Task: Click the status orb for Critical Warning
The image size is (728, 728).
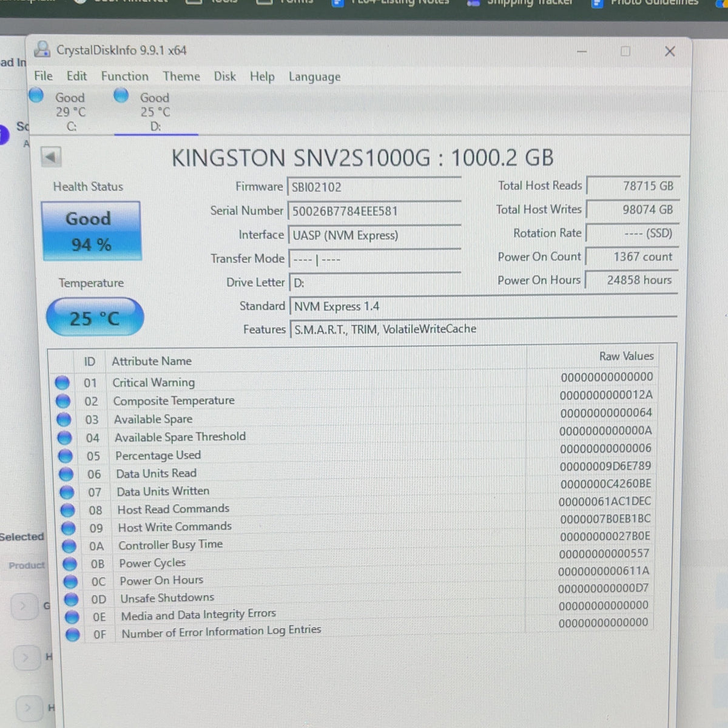Action: tap(62, 383)
